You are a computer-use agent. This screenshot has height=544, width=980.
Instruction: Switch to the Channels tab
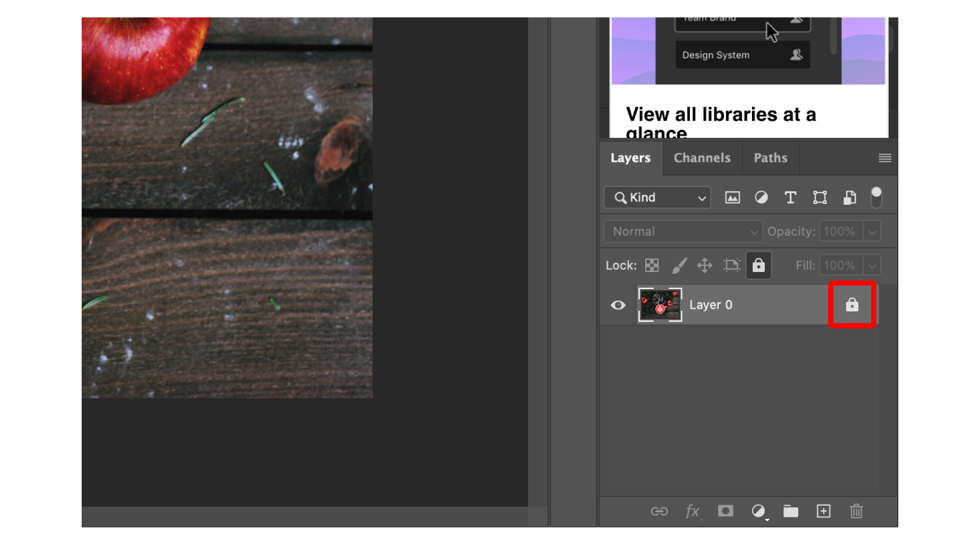point(702,158)
